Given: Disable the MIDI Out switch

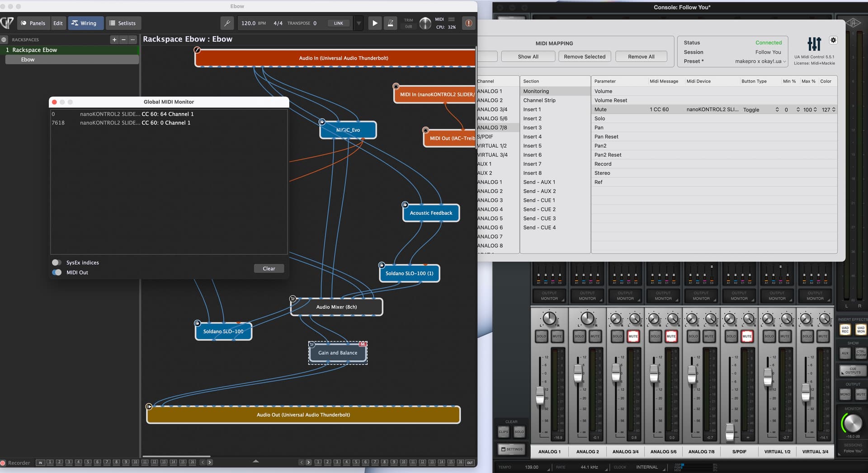Looking at the screenshot, I should pyautogui.click(x=57, y=272).
